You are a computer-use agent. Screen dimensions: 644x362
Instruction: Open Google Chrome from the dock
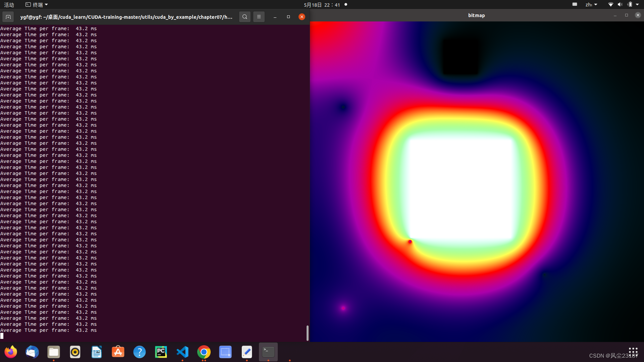tap(204, 352)
